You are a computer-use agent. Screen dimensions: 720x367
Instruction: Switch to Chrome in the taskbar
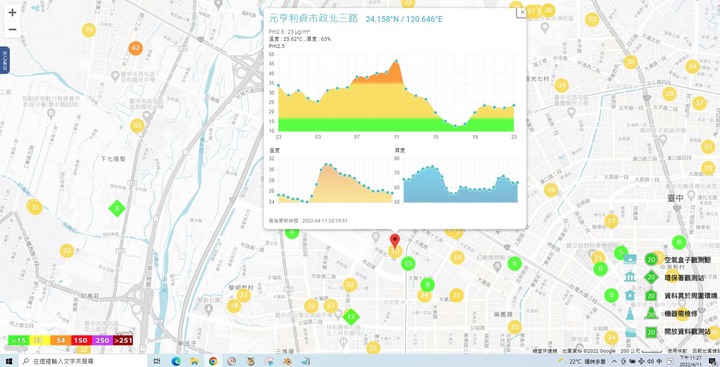pyautogui.click(x=213, y=361)
